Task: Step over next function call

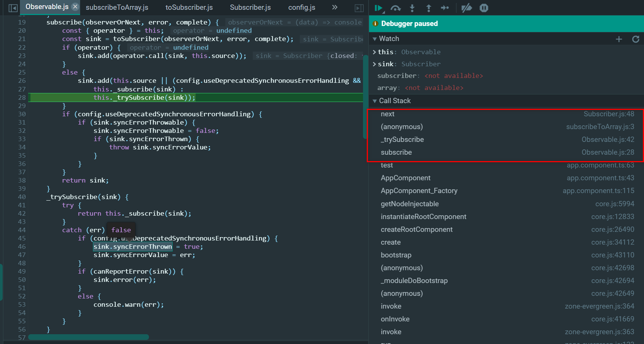Action: 395,8
